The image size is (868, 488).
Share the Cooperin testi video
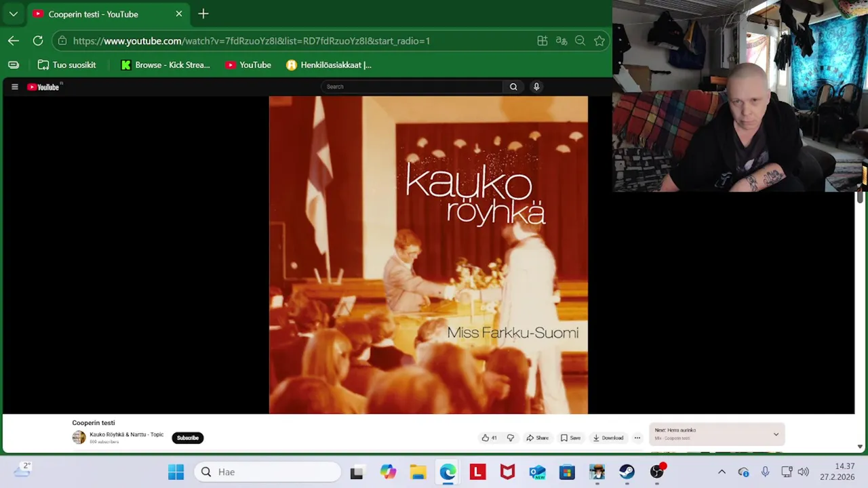537,438
